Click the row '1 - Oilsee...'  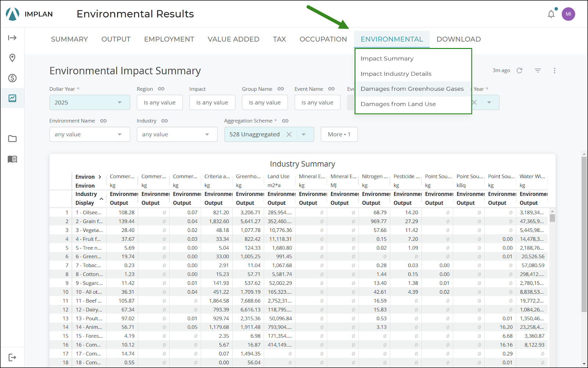click(299, 212)
